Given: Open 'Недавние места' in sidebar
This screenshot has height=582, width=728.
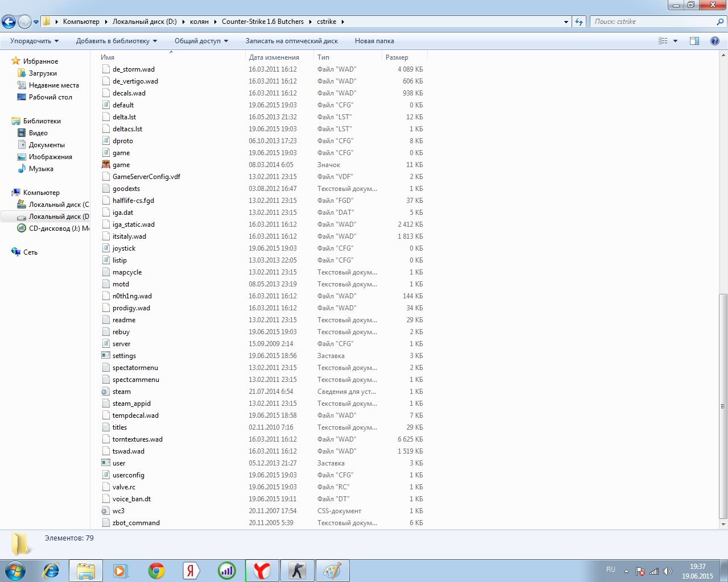Looking at the screenshot, I should pos(53,85).
